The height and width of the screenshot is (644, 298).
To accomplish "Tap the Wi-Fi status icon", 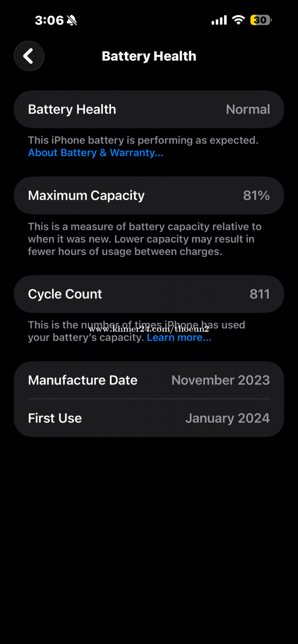I will click(x=238, y=20).
